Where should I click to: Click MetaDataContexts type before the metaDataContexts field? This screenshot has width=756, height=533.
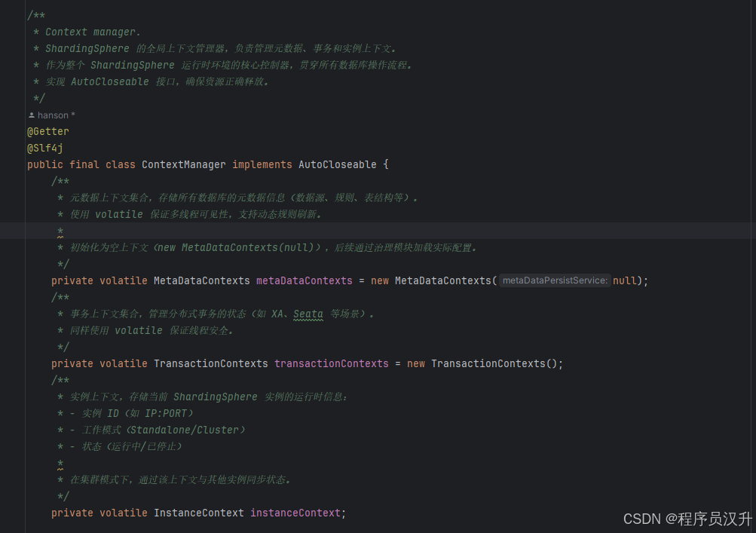pos(201,280)
